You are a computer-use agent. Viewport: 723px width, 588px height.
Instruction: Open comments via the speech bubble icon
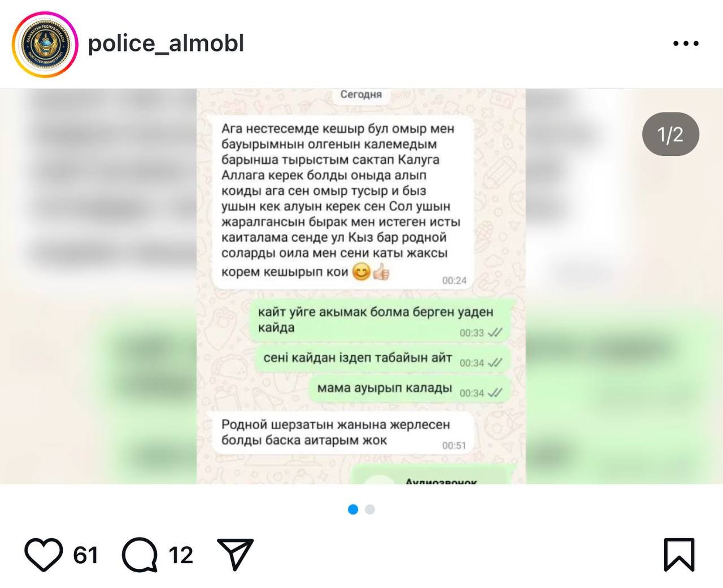pyautogui.click(x=140, y=555)
